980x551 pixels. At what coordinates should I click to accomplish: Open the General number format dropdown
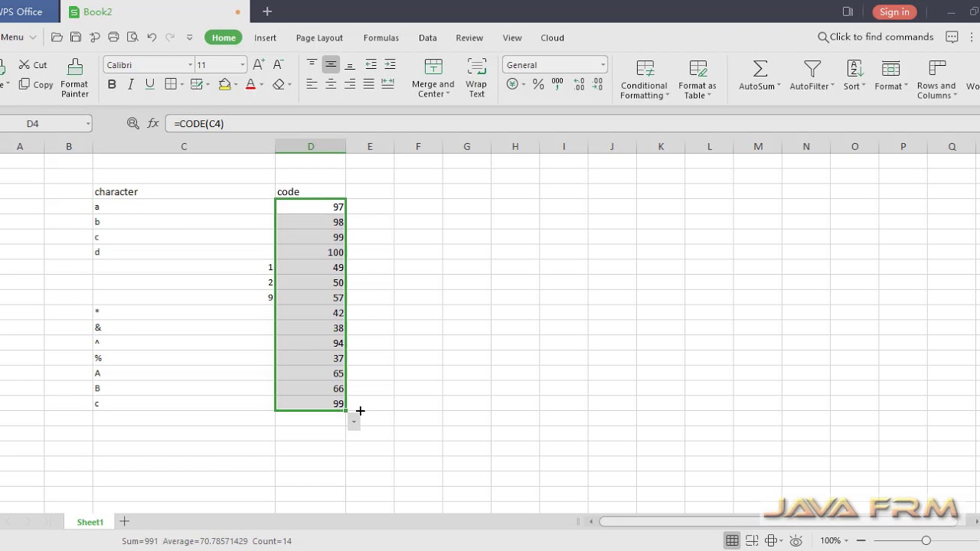point(603,65)
